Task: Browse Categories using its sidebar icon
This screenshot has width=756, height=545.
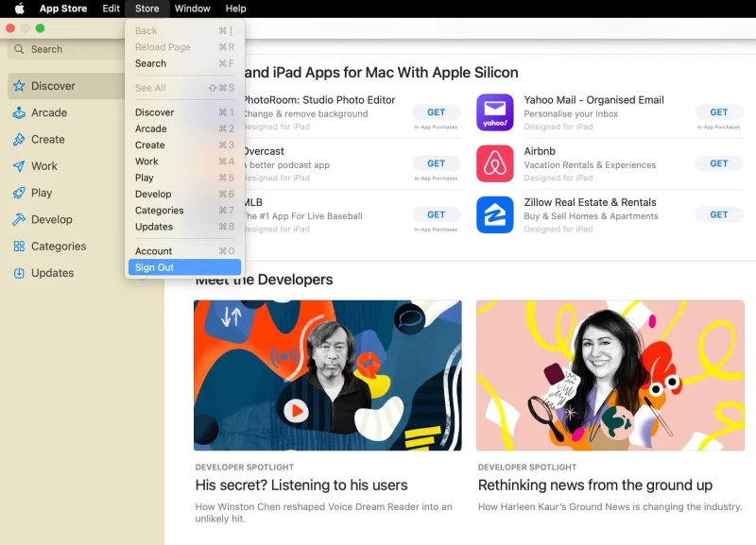Action: coord(21,246)
